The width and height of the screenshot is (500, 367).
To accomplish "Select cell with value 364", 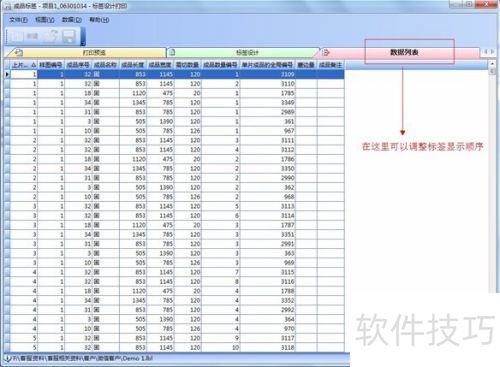I will (268, 319).
